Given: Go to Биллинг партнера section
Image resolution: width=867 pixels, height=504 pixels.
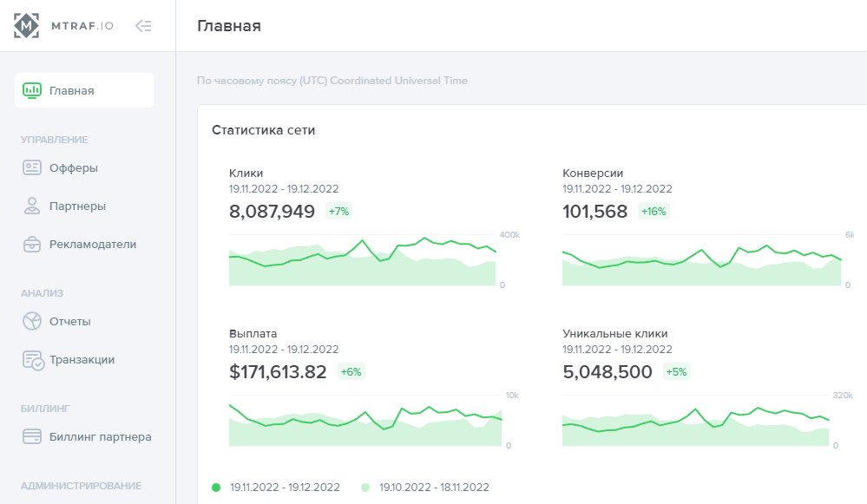Looking at the screenshot, I should [101, 437].
